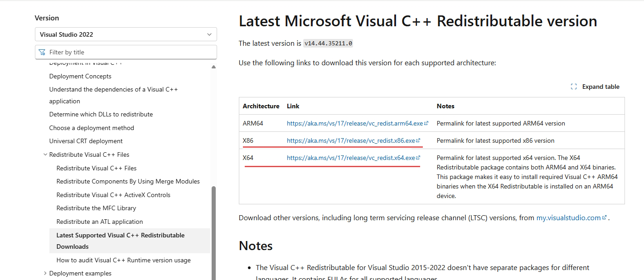The image size is (644, 280).
Task: Click the Expand table button
Action: 595,87
